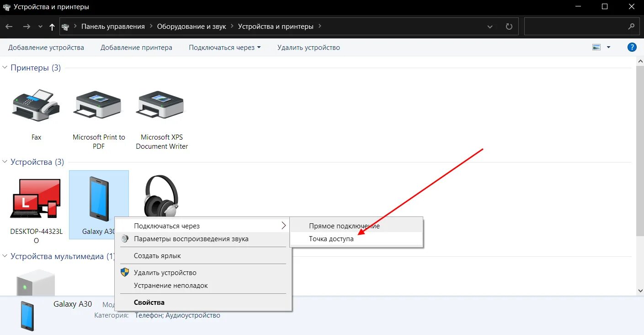Open address bar history dropdown

coord(490,27)
